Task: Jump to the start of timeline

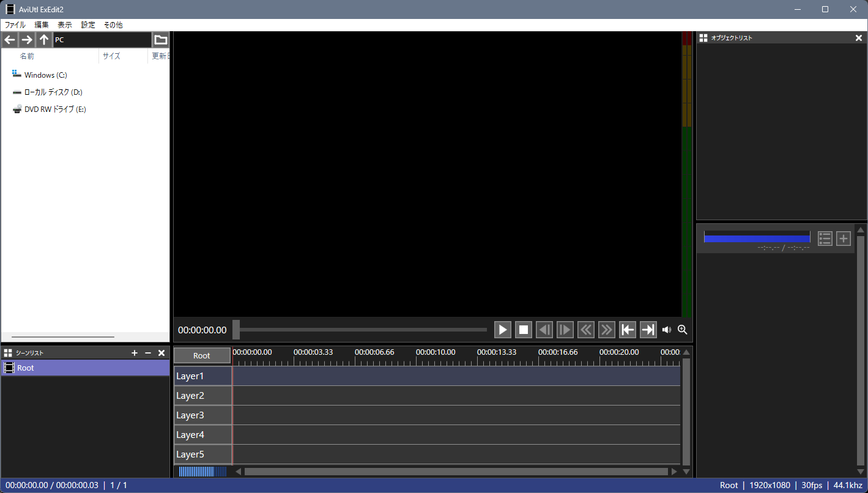Action: pos(627,330)
